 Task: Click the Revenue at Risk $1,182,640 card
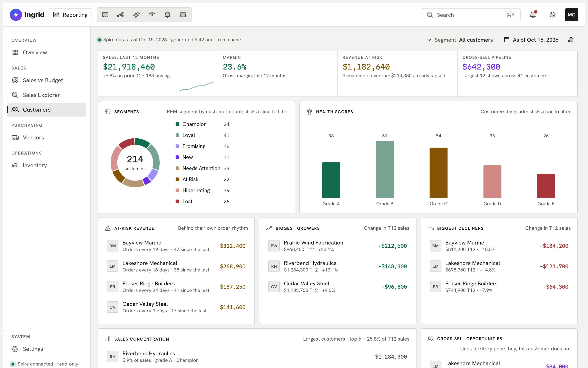397,74
